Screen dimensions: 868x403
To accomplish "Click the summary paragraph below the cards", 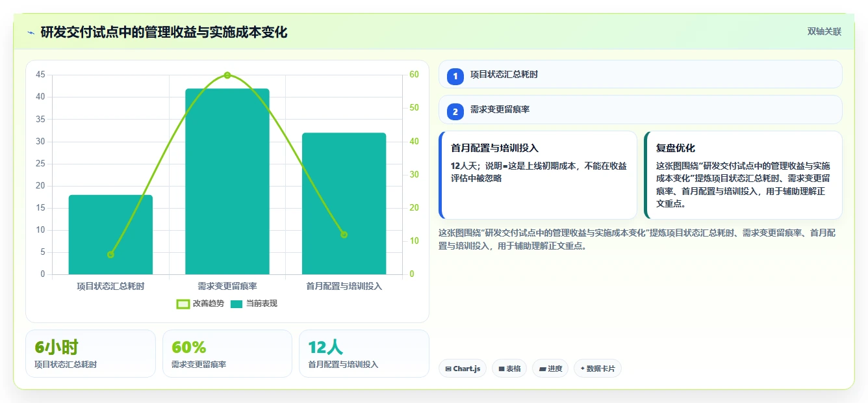I will [637, 239].
